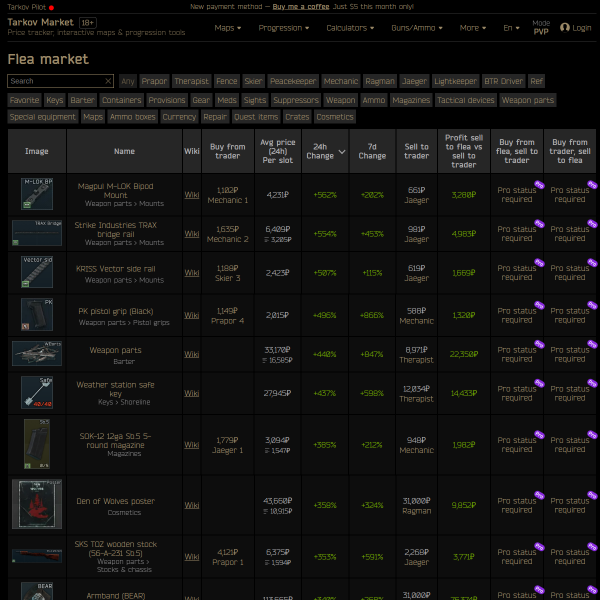The image size is (600, 600).
Task: Click the 18+ age badge
Action: [88, 23]
